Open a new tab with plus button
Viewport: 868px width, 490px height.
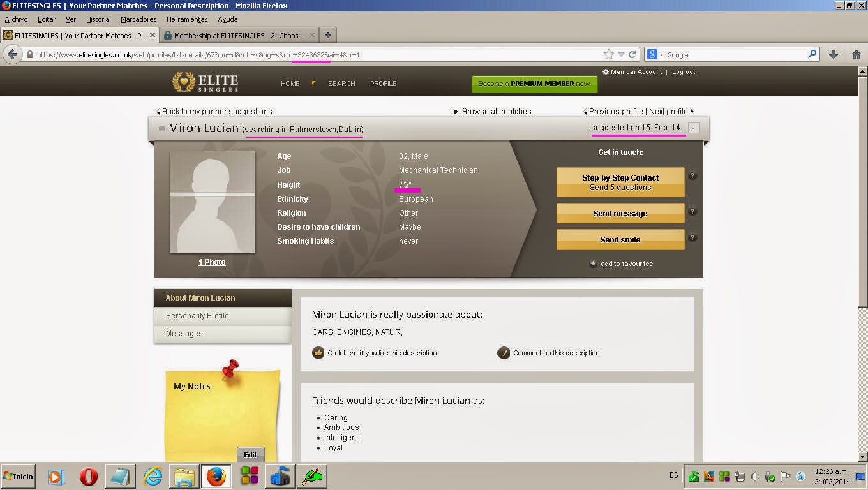click(327, 35)
